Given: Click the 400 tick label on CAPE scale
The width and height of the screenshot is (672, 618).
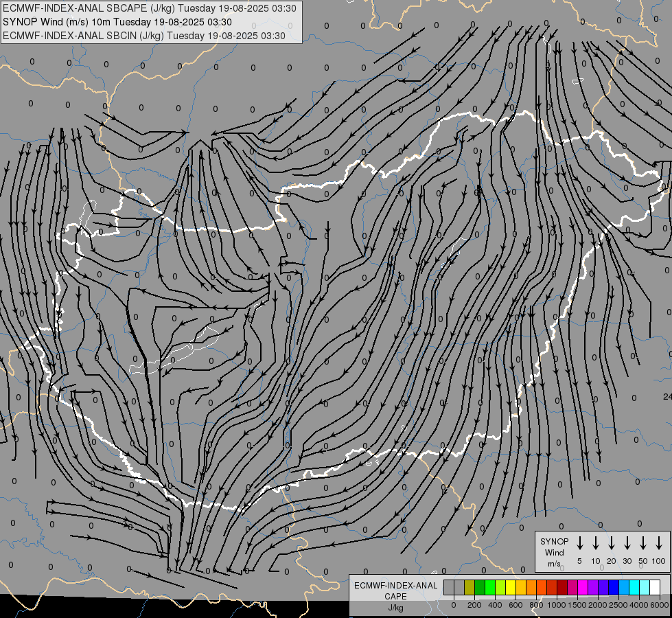Looking at the screenshot, I should click(495, 605).
